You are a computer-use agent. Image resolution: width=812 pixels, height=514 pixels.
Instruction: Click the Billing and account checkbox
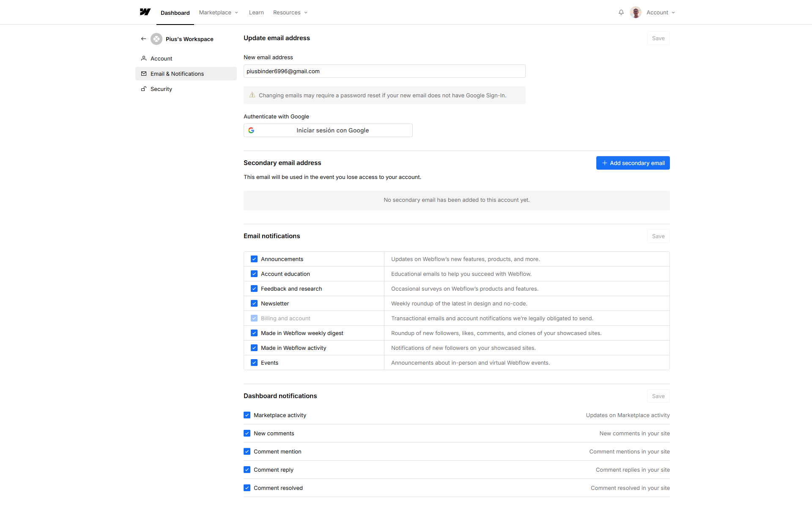[254, 318]
